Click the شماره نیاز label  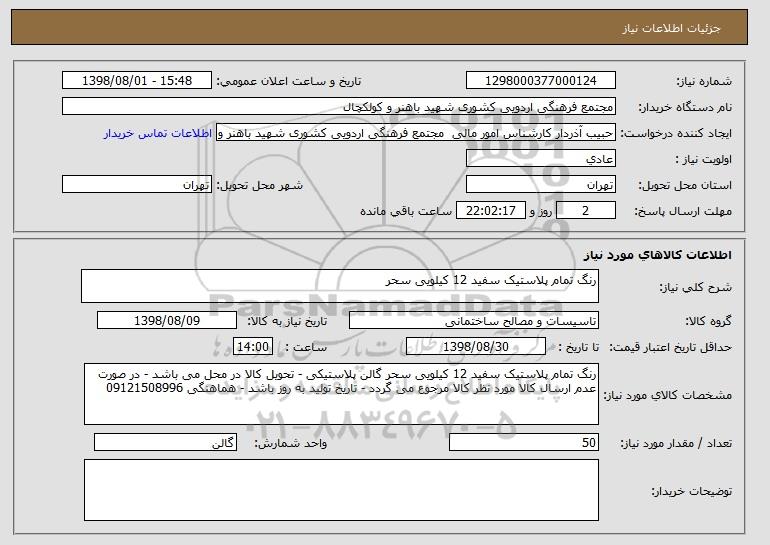point(704,82)
